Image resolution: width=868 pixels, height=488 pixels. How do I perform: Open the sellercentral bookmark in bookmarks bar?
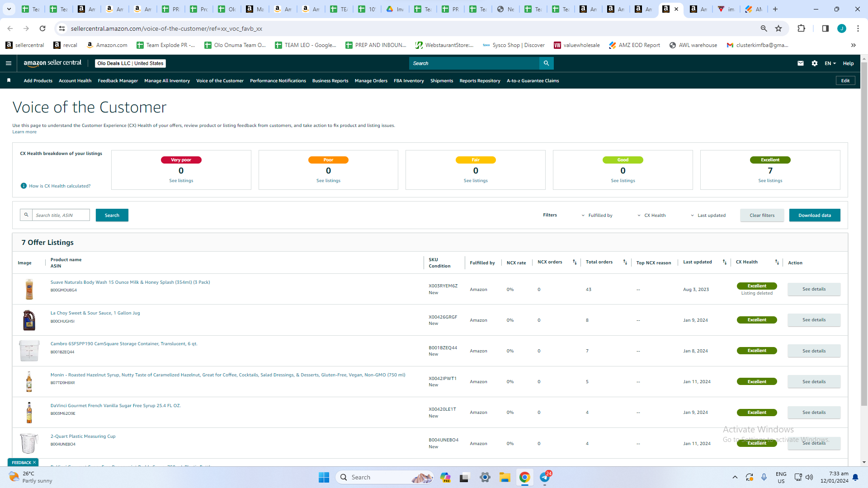pyautogui.click(x=25, y=45)
